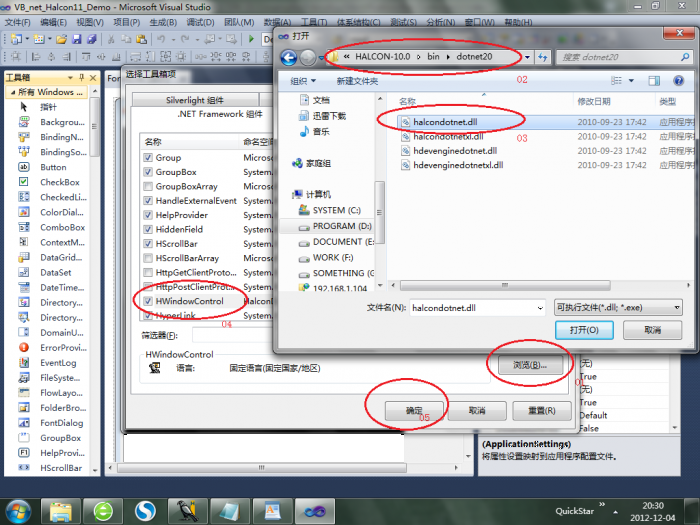700x525 pixels.
Task: Toggle the GroupBox checkbox in the components list
Action: click(x=148, y=172)
